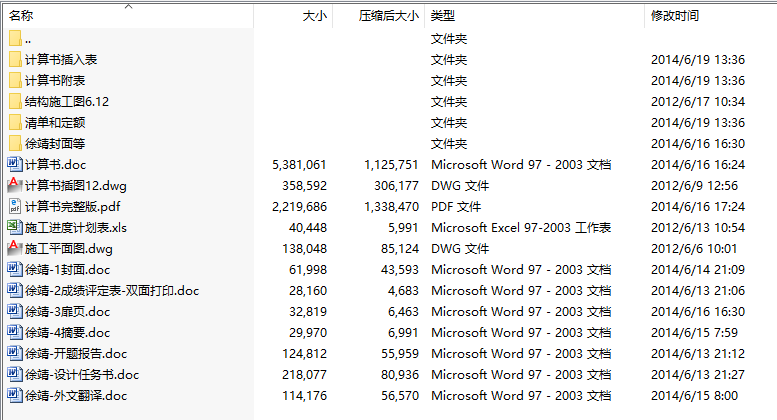Image resolution: width=777 pixels, height=420 pixels.
Task: Click size value 218,077
Action: pyautogui.click(x=304, y=374)
